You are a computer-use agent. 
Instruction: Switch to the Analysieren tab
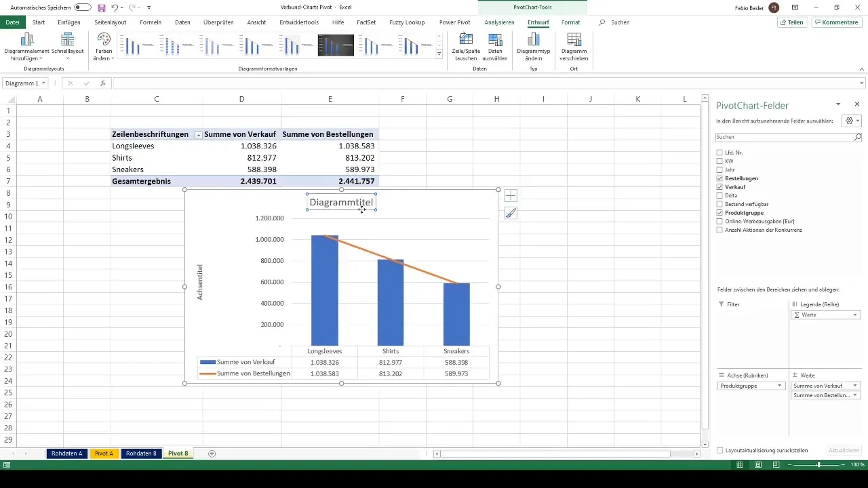click(x=500, y=22)
